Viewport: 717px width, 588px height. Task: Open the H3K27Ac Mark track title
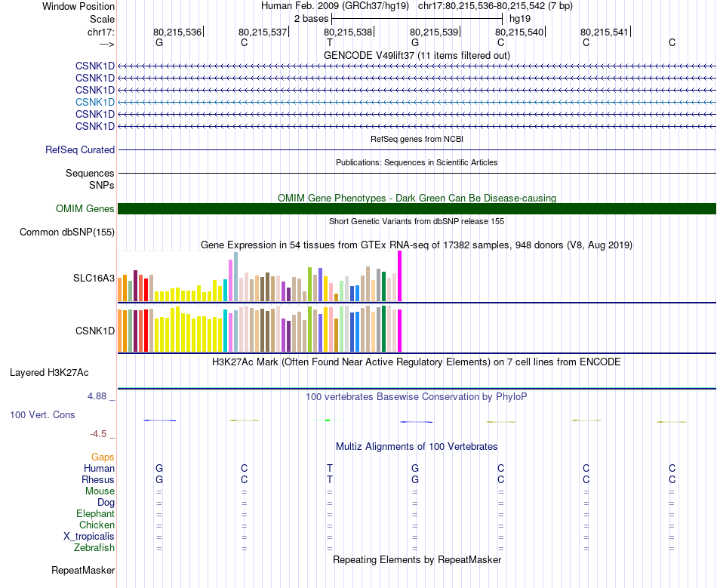(417, 362)
